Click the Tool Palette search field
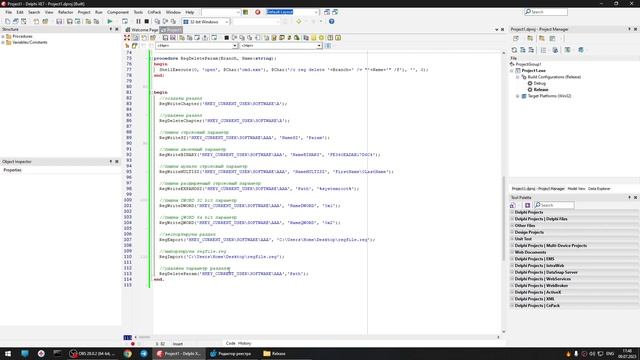Screen dimensions: 640x360 point(555,205)
